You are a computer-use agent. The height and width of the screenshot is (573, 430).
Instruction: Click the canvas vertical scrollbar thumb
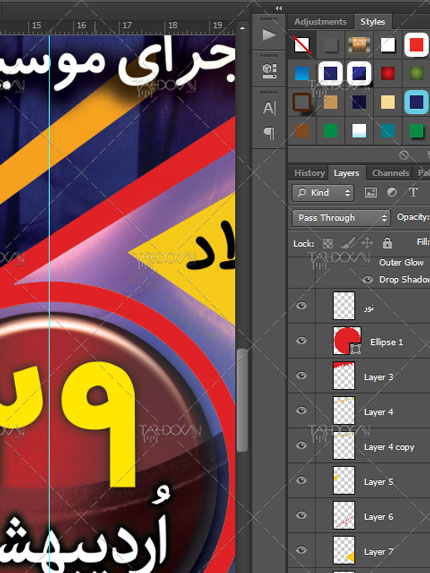point(242,401)
